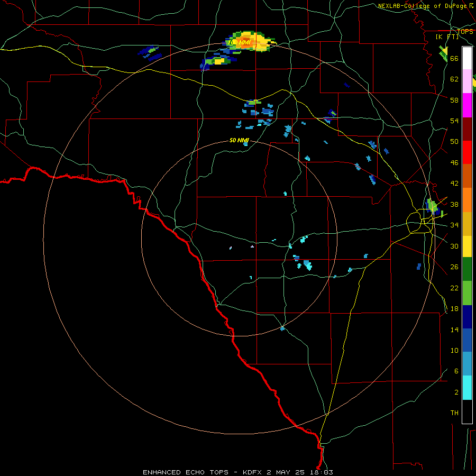Pick the bright yellow swatch on the color scale
476x476 pixels.
point(467,246)
